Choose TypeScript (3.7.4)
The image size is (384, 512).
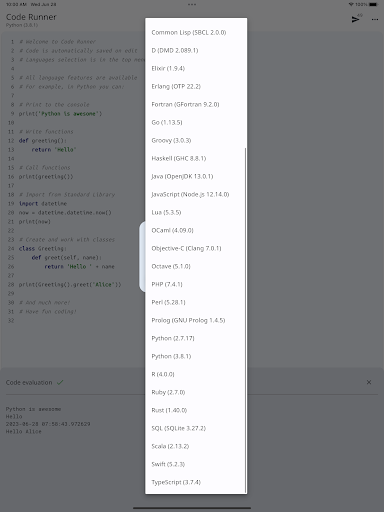tap(196, 482)
